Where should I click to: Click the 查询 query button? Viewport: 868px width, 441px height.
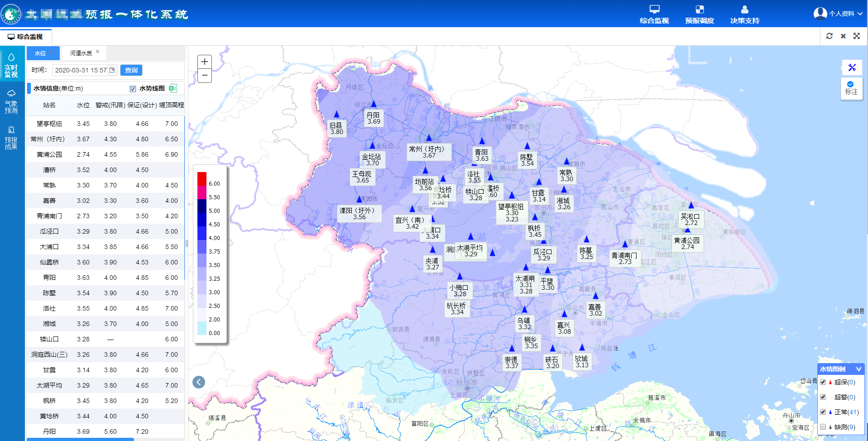click(x=131, y=70)
